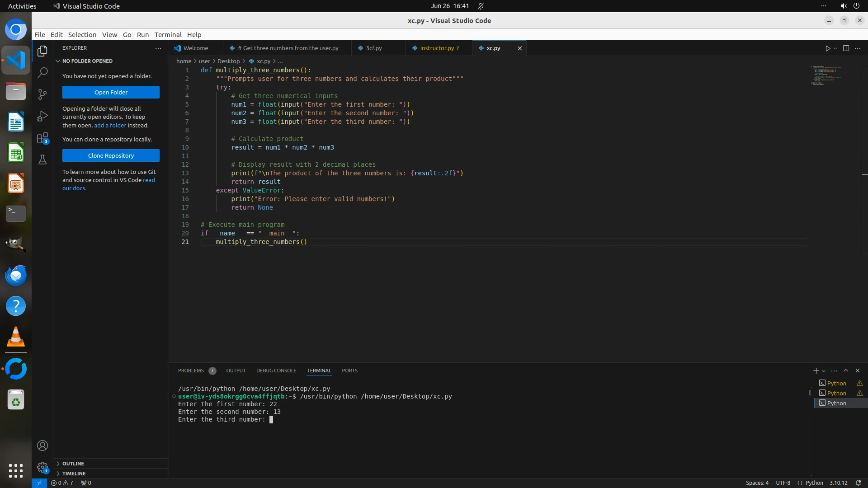Click the Open Folder button

point(111,92)
